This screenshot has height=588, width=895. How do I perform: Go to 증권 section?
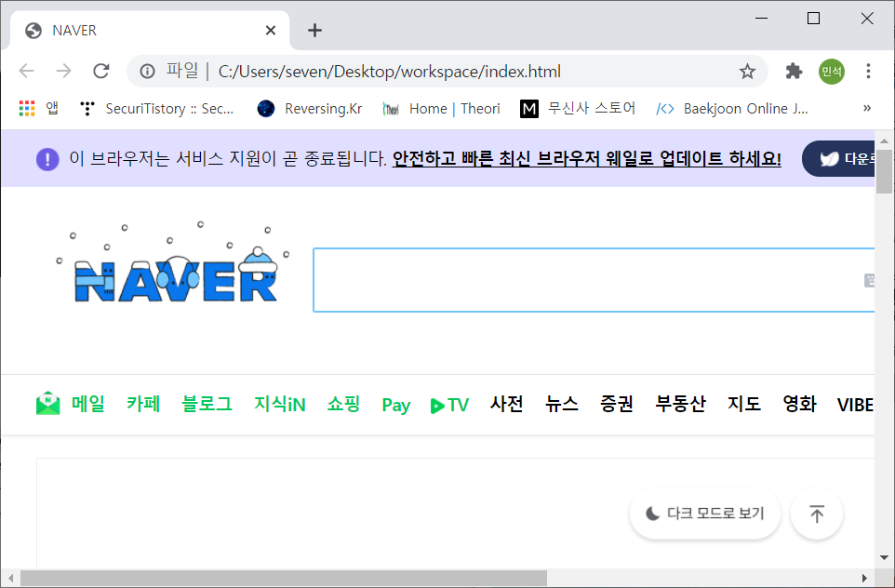click(617, 404)
